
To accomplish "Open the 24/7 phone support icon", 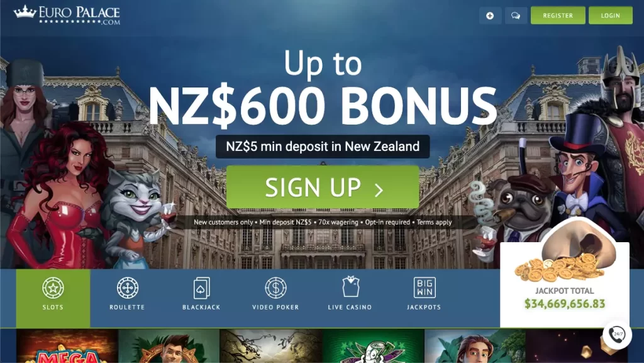I will pyautogui.click(x=617, y=334).
